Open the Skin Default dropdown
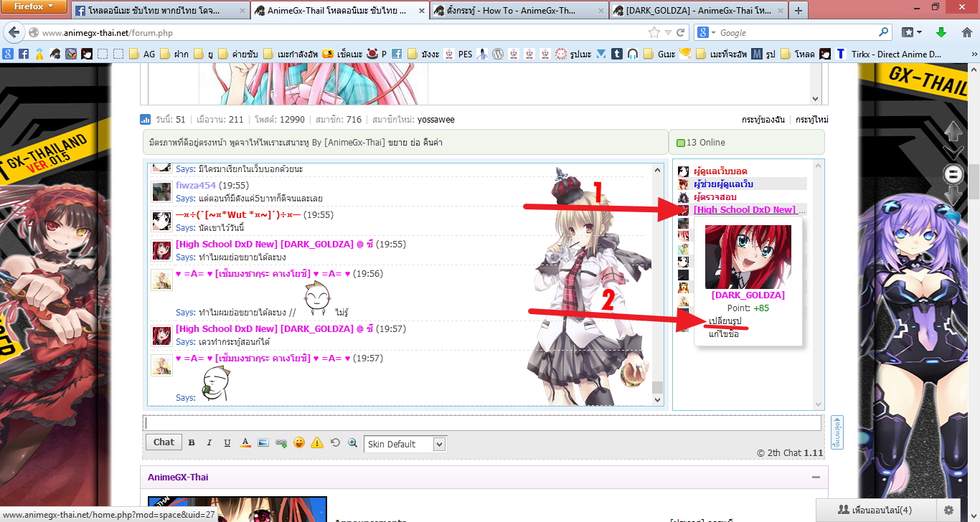The image size is (980, 522). pyautogui.click(x=405, y=444)
